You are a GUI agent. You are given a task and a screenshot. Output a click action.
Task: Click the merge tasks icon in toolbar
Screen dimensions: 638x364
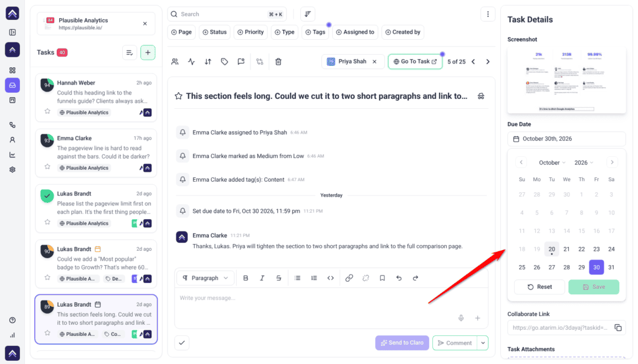click(x=260, y=62)
